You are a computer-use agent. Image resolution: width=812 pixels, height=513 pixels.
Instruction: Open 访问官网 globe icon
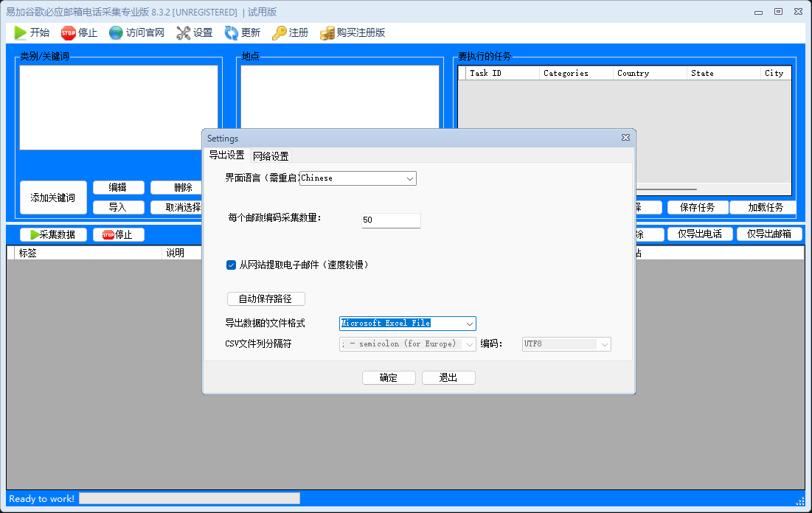(x=116, y=33)
